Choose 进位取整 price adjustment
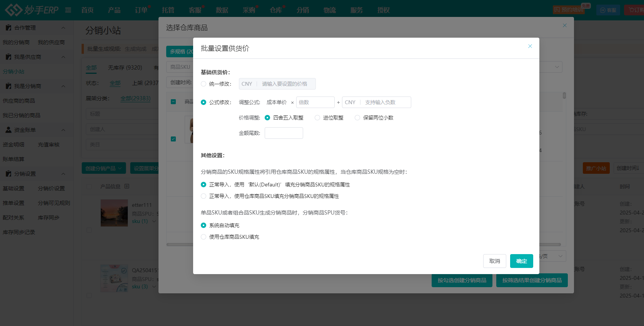 317,118
